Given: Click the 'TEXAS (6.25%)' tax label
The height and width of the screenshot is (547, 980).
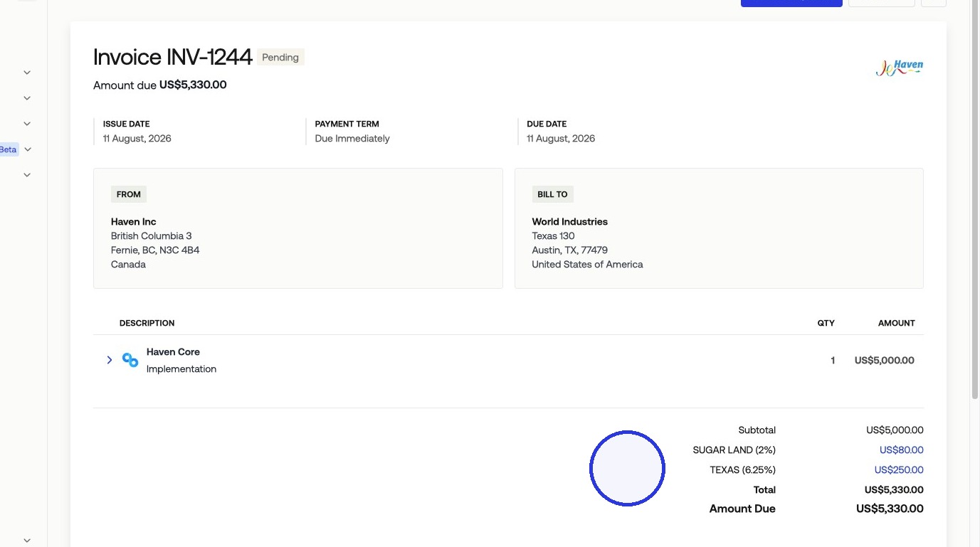Looking at the screenshot, I should (x=743, y=469).
